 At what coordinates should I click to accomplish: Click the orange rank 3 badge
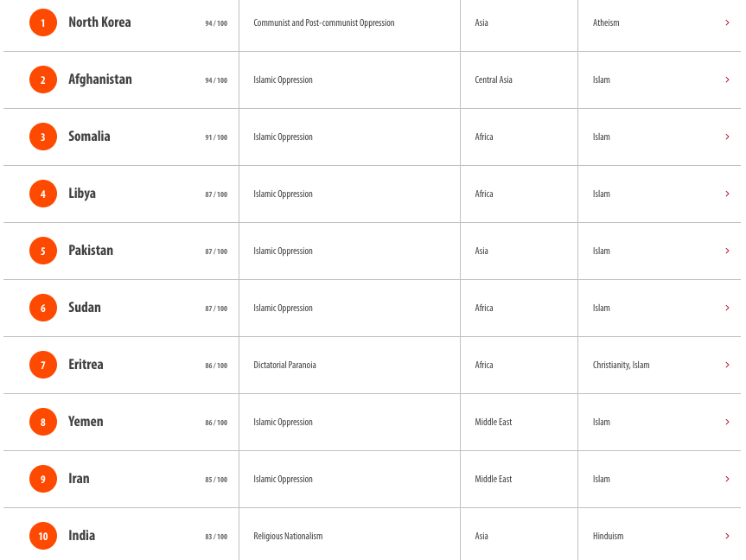point(43,137)
